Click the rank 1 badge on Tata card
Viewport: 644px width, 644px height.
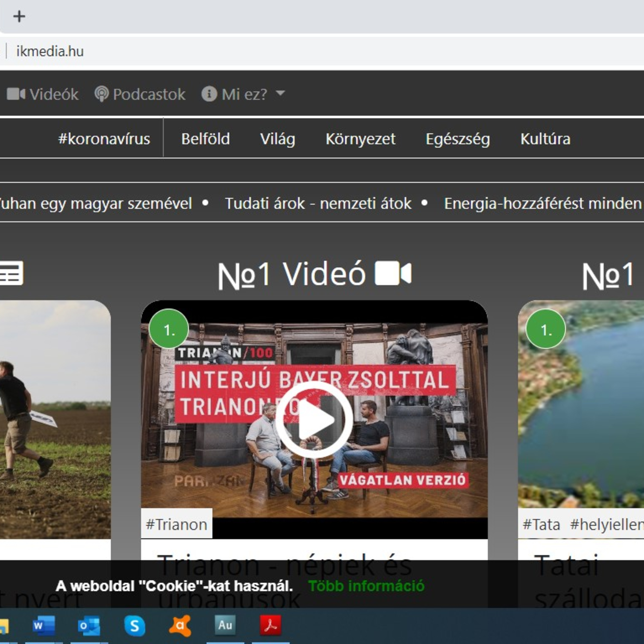(x=546, y=329)
